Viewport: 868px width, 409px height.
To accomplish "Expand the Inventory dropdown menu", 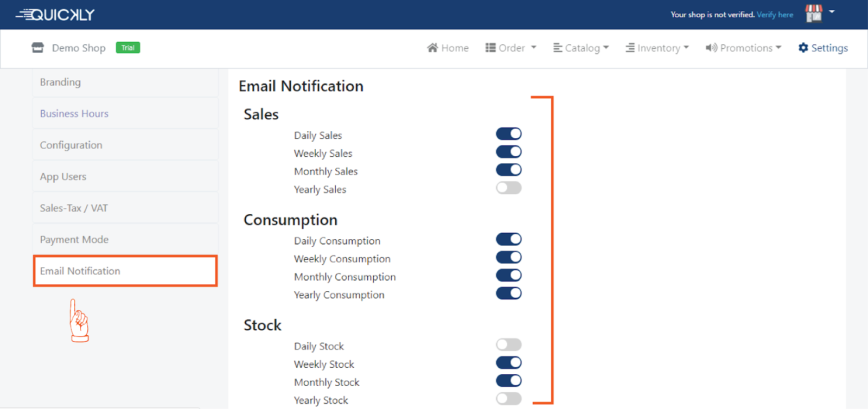I will pyautogui.click(x=658, y=48).
